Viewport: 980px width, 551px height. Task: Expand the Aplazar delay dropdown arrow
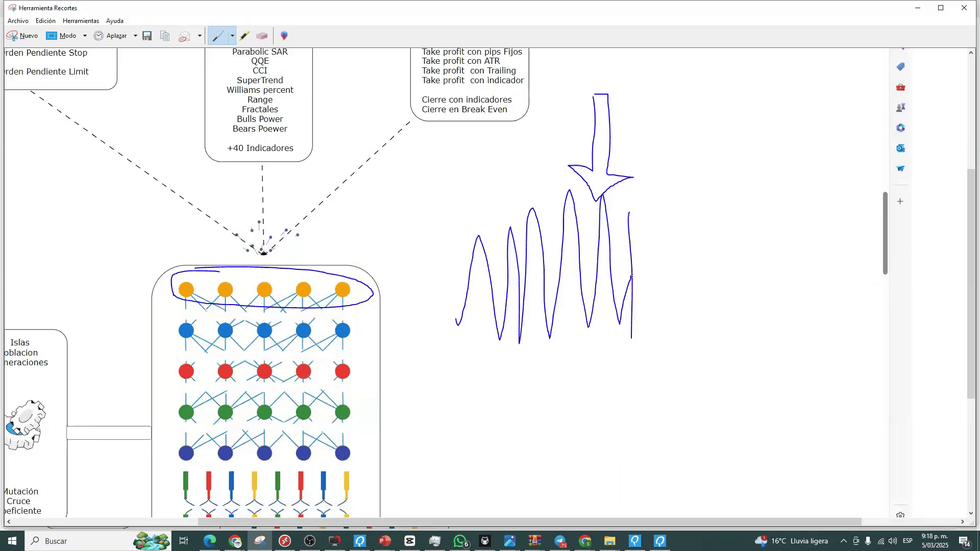tap(135, 36)
